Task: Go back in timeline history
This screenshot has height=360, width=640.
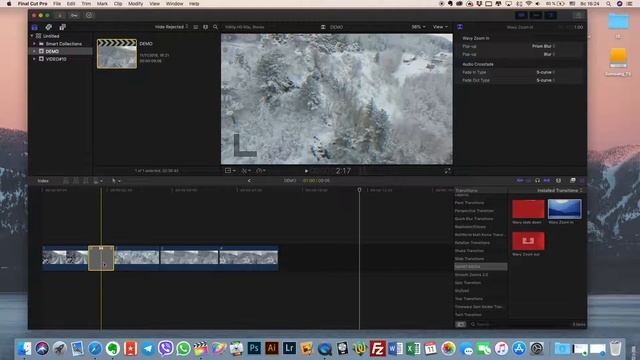Action: coord(249,180)
